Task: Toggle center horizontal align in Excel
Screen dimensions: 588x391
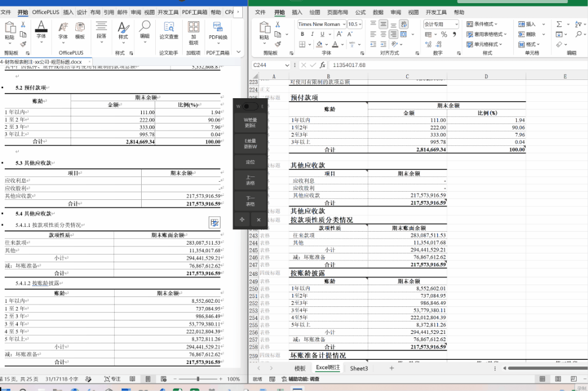Action: tap(383, 34)
